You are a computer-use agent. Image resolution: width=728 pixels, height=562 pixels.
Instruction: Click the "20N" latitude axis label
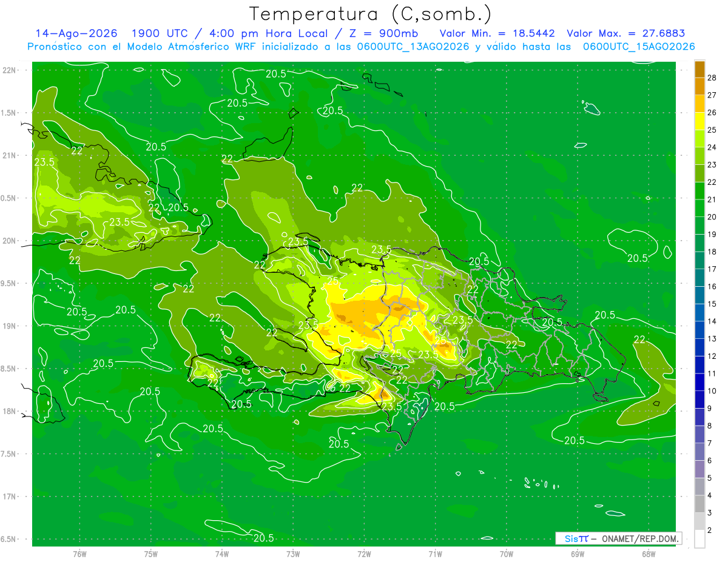point(10,241)
